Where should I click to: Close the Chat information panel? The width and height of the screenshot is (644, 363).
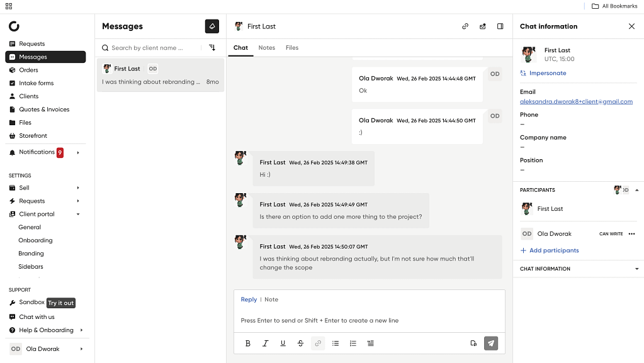click(x=631, y=26)
